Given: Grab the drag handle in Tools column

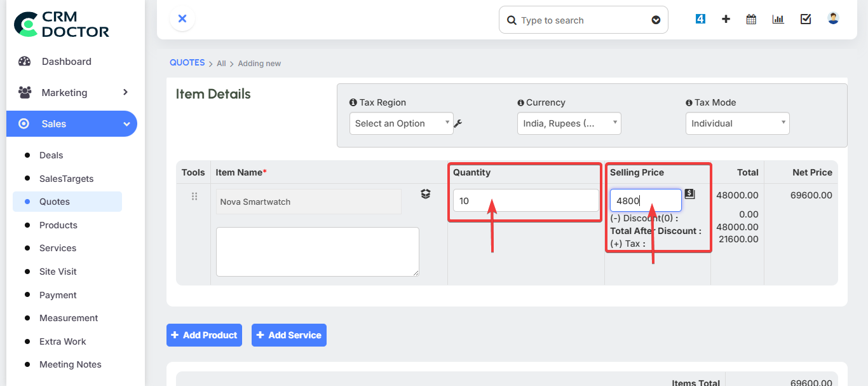Looking at the screenshot, I should tap(194, 196).
